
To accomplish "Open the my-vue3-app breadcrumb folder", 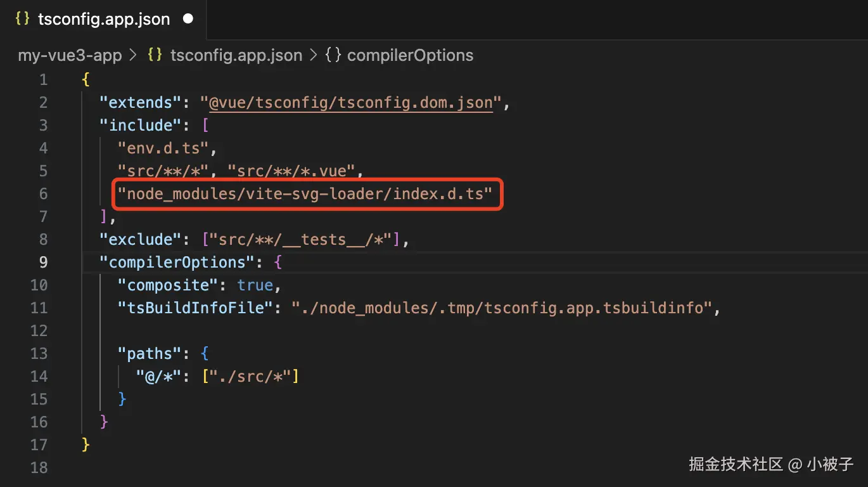I will [x=70, y=55].
